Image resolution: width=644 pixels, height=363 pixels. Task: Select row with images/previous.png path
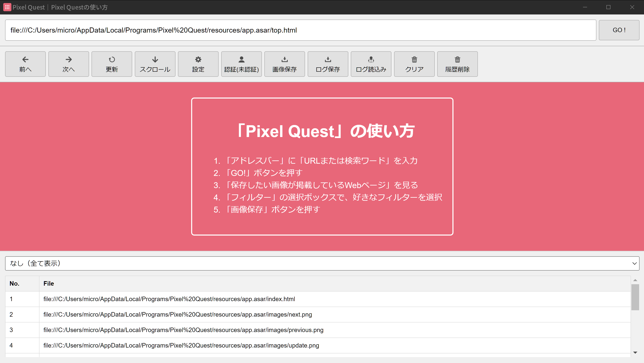(x=335, y=330)
